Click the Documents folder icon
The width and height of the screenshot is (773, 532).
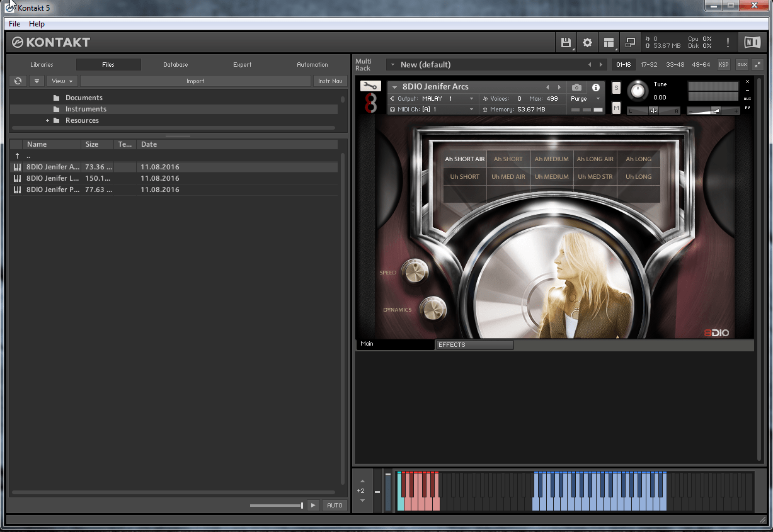click(x=56, y=98)
